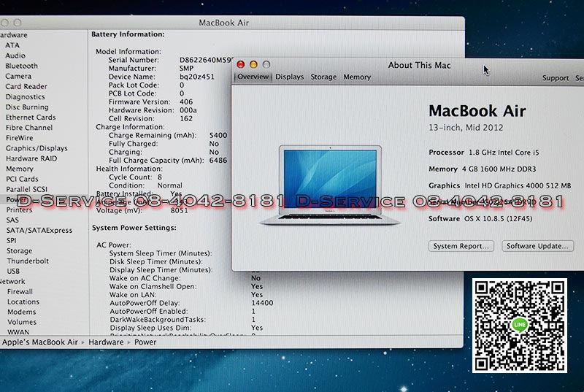Click the Software OS X 10.8.5 line
This screenshot has width=584, height=392.
pyautogui.click(x=480, y=218)
